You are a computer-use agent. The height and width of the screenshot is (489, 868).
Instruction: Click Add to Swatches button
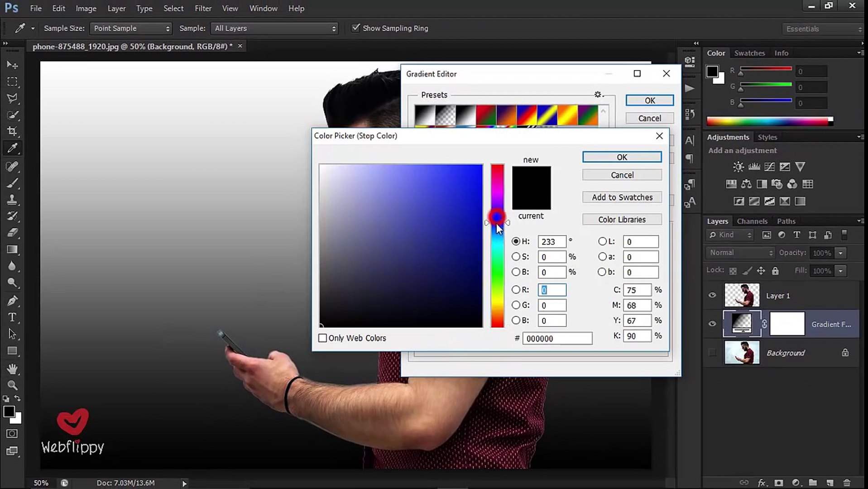click(x=622, y=197)
